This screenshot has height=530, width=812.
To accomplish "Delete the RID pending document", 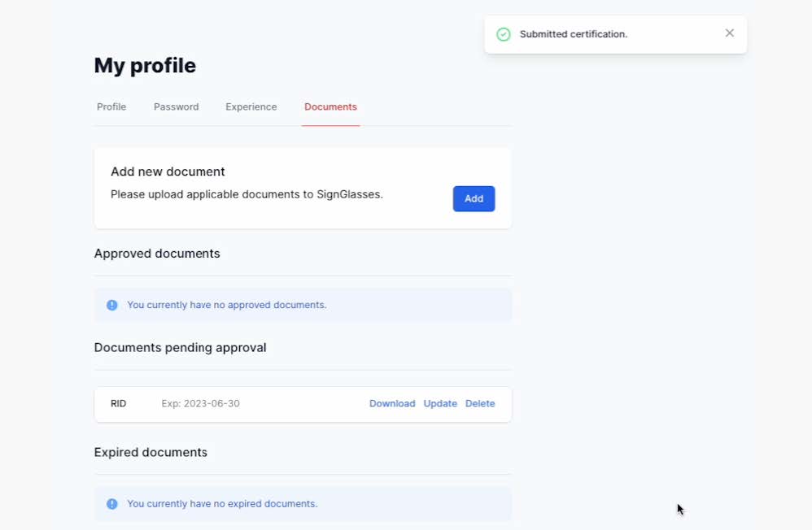I will [x=480, y=403].
